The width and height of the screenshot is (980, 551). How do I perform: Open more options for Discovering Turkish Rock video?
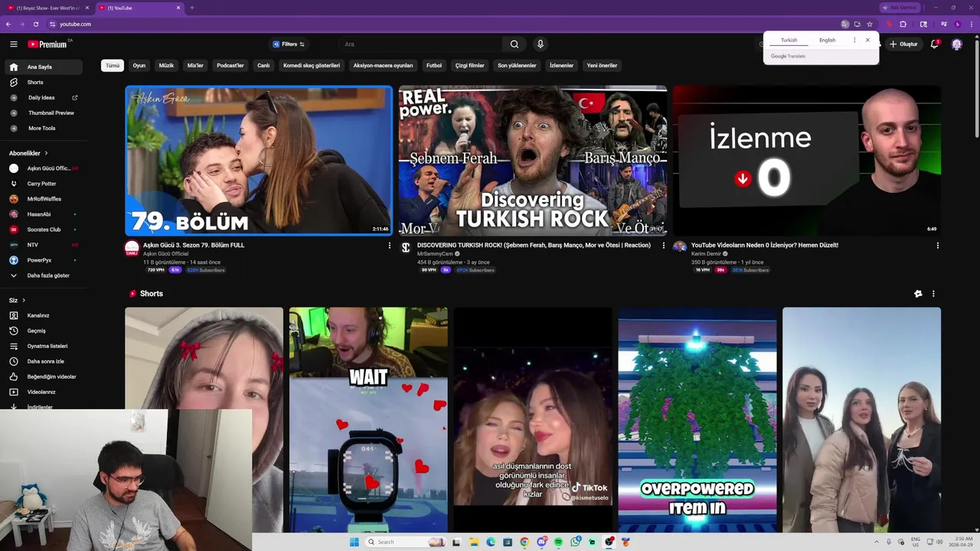point(663,246)
